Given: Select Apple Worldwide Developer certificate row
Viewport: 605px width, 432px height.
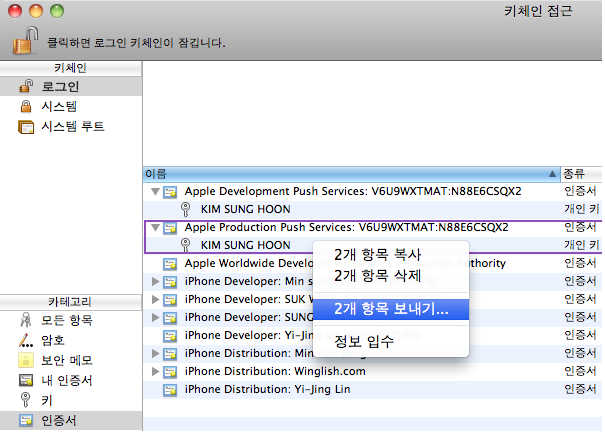Looking at the screenshot, I should (373, 263).
